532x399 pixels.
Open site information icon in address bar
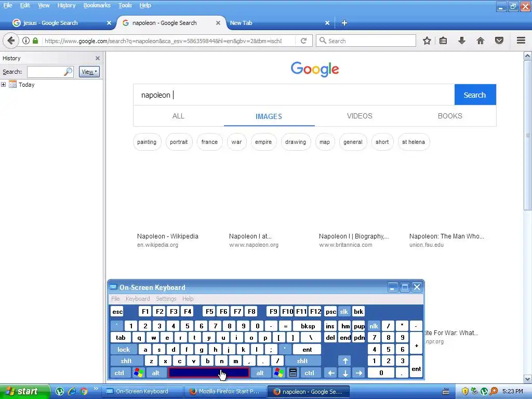pos(26,41)
